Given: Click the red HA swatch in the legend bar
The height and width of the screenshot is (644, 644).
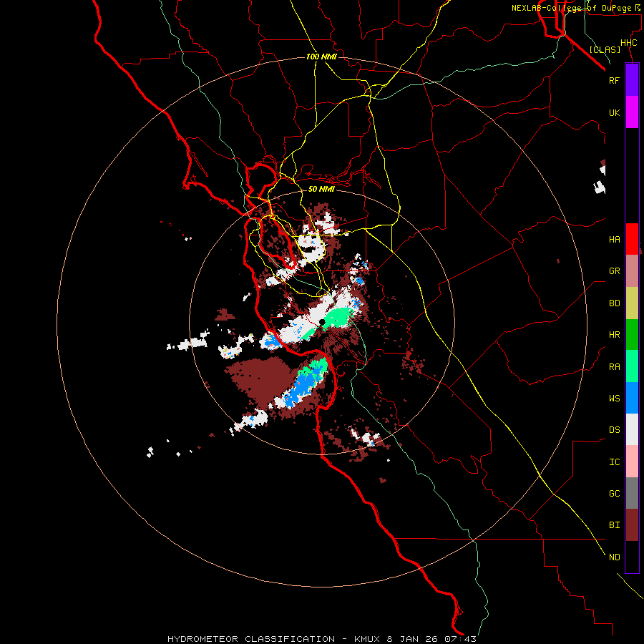Looking at the screenshot, I should 632,239.
